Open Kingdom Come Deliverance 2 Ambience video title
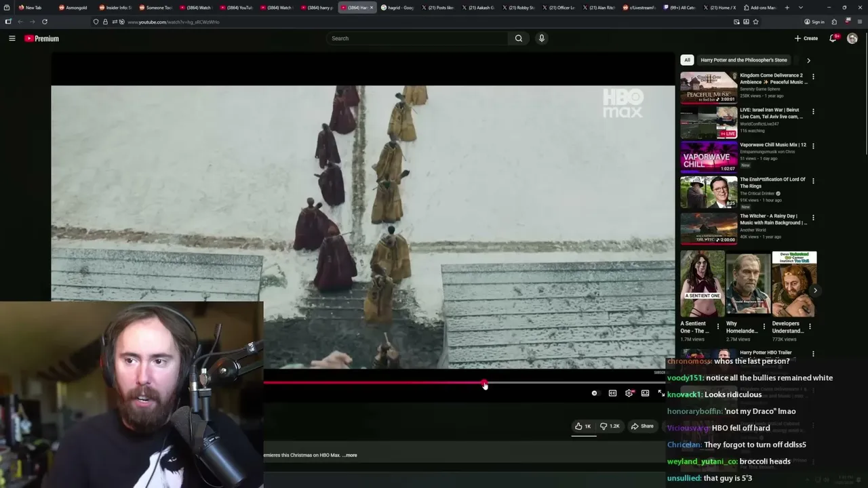This screenshot has width=868, height=488. pyautogui.click(x=773, y=79)
